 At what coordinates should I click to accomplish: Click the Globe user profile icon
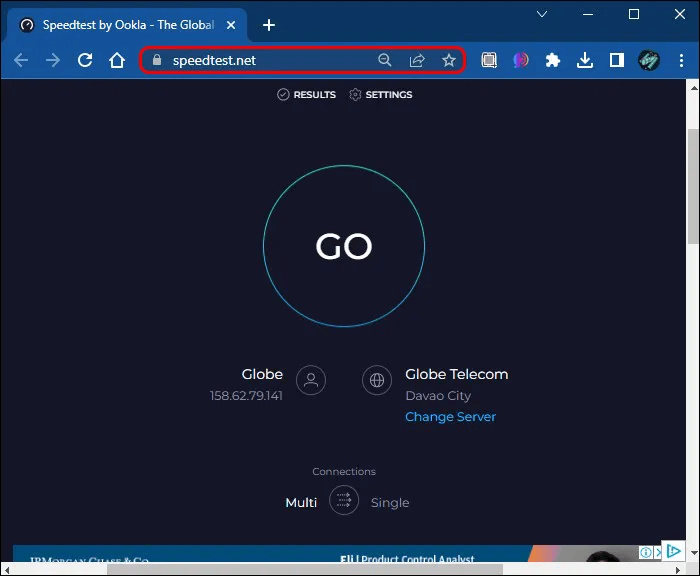click(311, 380)
